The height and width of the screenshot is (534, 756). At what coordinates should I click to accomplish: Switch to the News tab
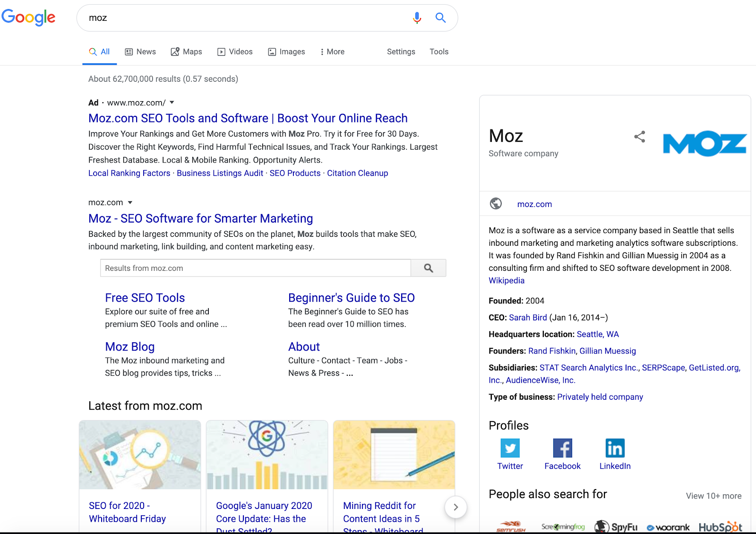[x=140, y=52]
